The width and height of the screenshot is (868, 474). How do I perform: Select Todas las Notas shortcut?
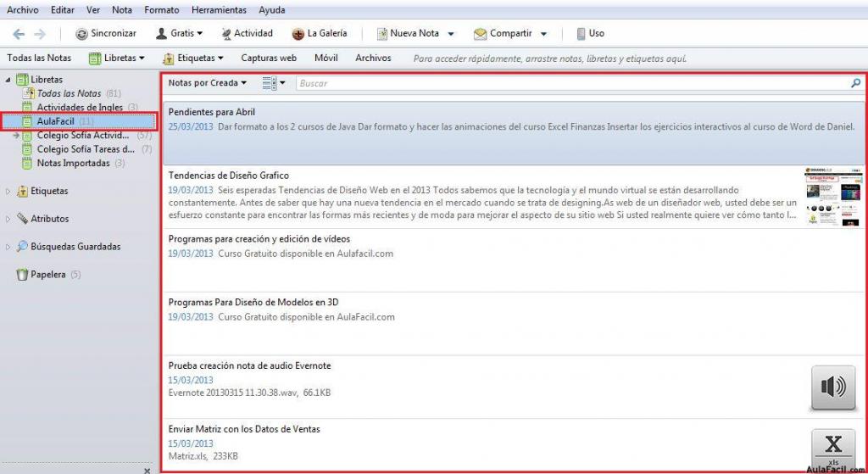[39, 59]
